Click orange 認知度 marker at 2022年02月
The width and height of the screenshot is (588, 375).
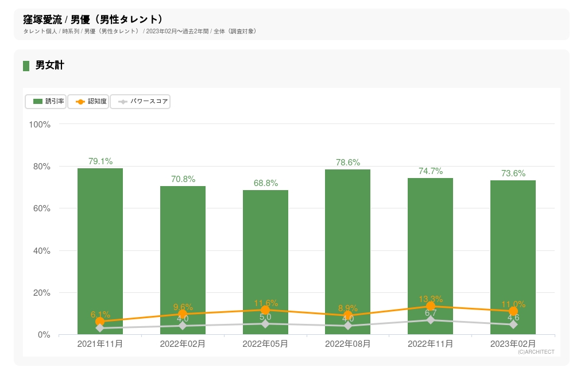(x=183, y=314)
